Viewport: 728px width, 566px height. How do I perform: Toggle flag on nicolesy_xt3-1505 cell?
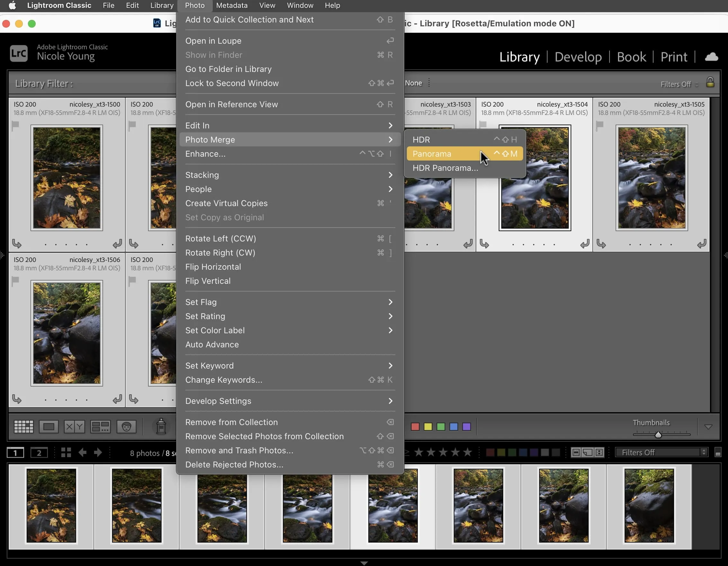[x=600, y=126]
